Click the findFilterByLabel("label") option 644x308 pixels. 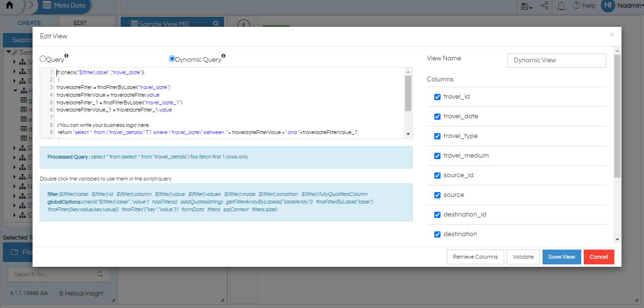click(344, 202)
